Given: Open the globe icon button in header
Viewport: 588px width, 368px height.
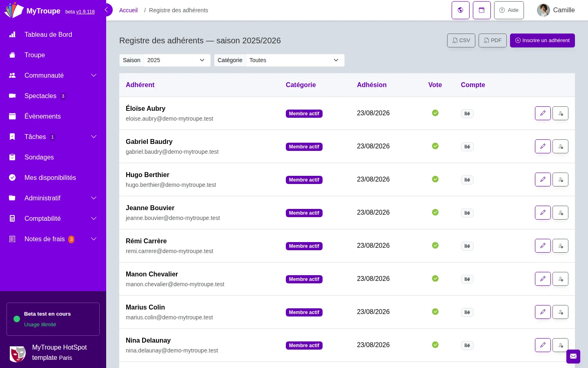Looking at the screenshot, I should click(461, 10).
